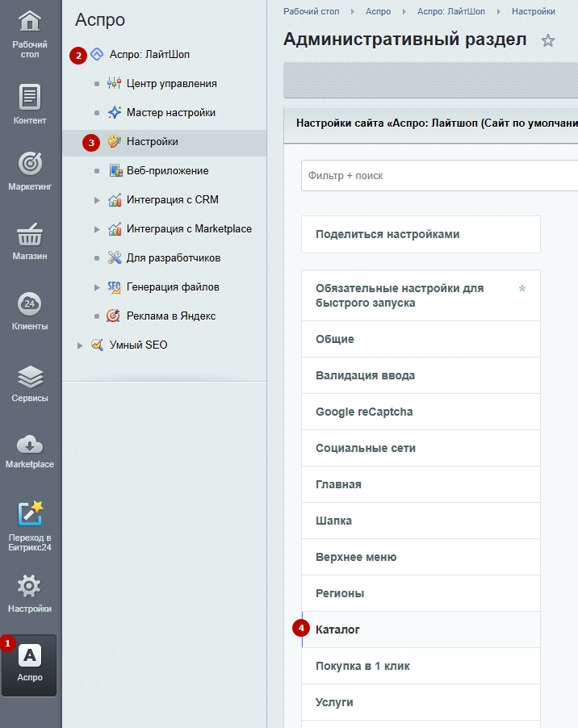Open Для разработчиков tree item

tap(174, 257)
